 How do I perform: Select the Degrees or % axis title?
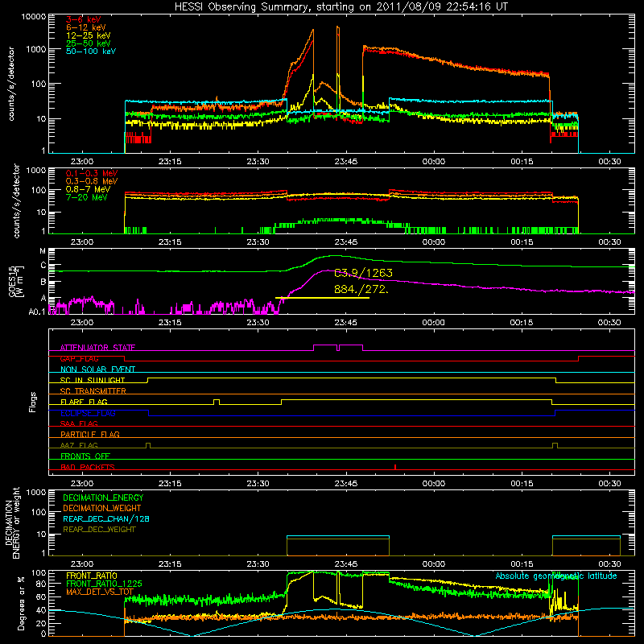click(21, 604)
